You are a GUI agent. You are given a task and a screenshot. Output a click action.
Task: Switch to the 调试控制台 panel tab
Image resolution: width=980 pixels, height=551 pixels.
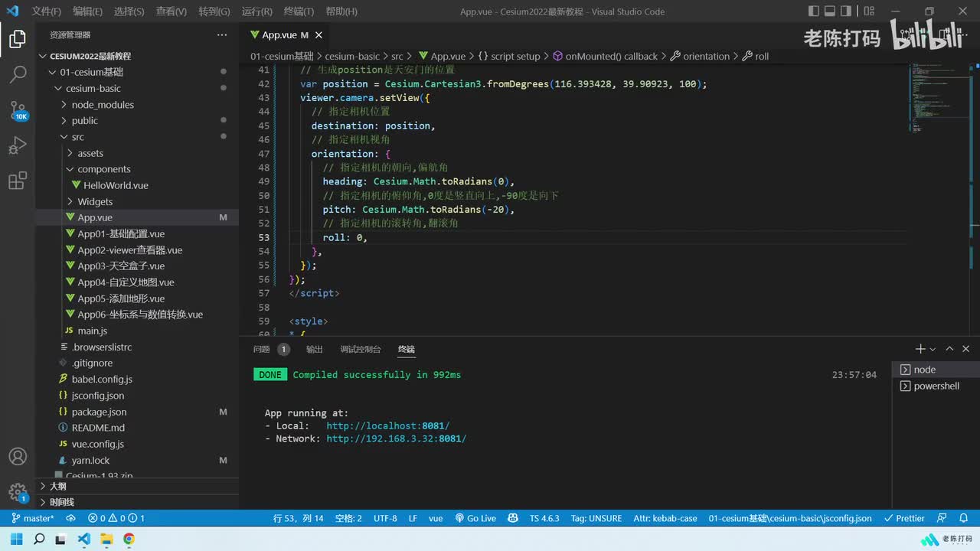360,349
